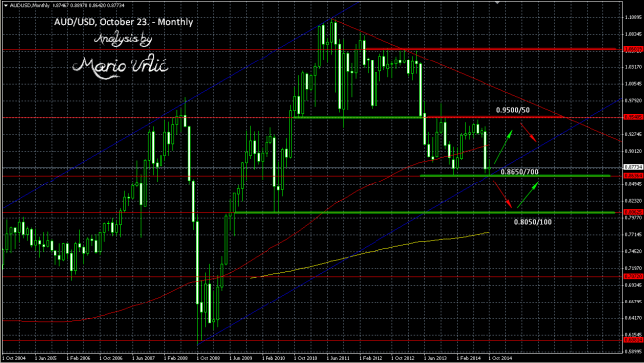
Task: Select the '0.8050/100' support text label
Action: point(533,222)
